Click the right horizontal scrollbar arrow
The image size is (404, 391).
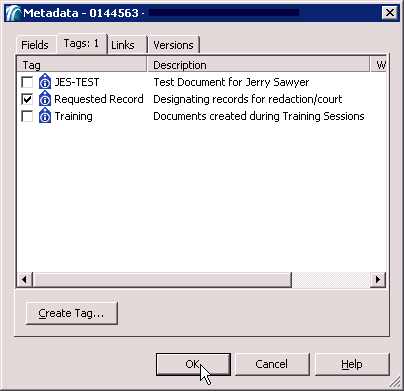[x=378, y=280]
